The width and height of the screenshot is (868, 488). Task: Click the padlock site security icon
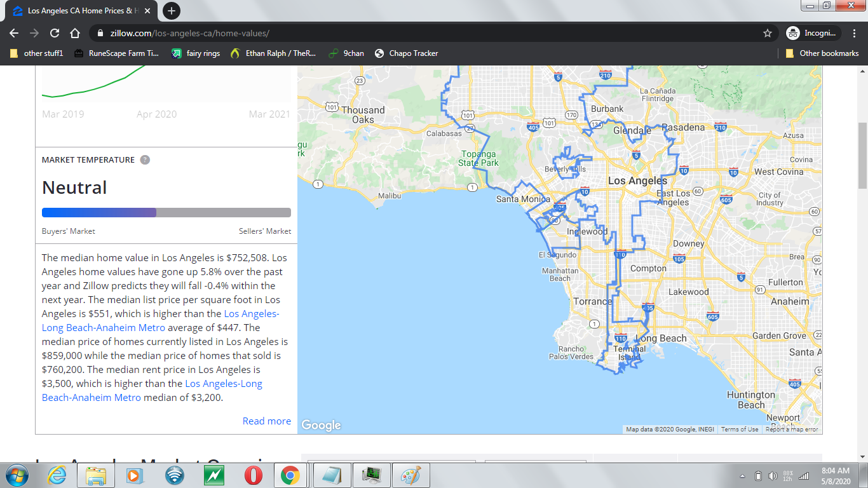100,33
